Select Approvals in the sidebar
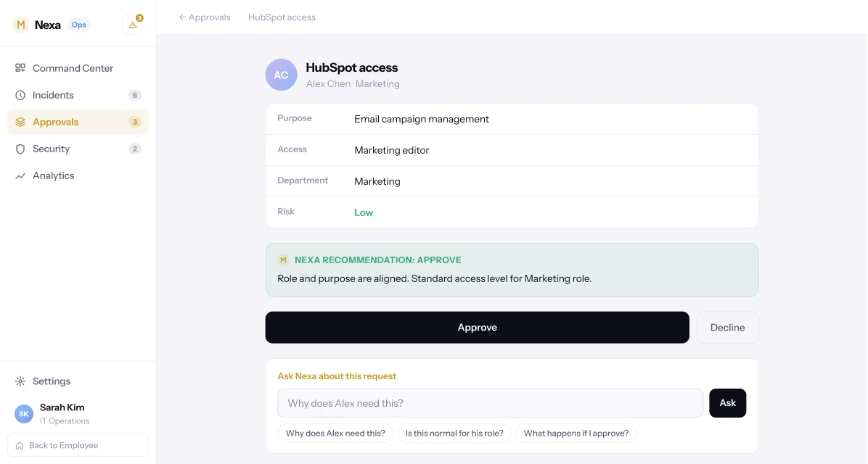 (x=78, y=123)
